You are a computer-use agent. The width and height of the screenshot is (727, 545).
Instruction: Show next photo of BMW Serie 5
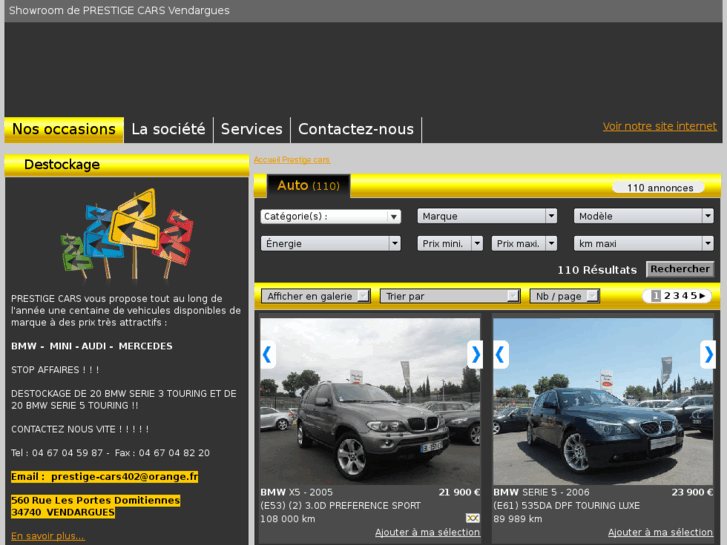pos(708,355)
